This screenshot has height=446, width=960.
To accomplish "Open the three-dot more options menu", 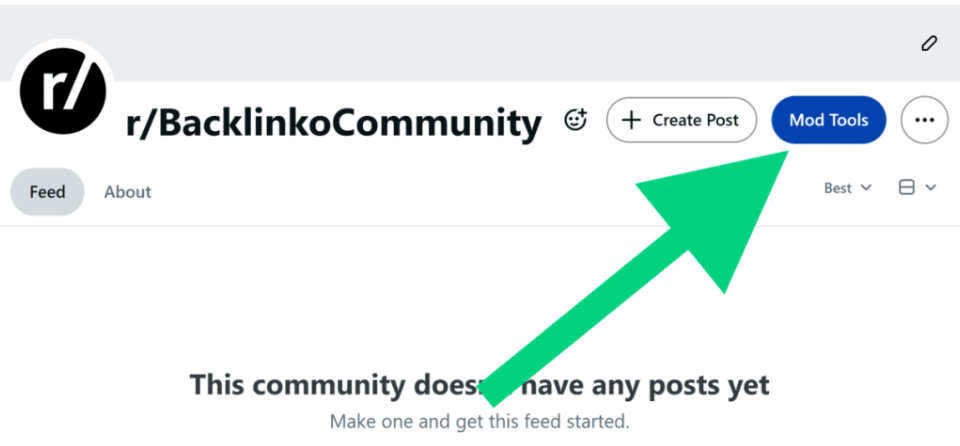I will (924, 120).
